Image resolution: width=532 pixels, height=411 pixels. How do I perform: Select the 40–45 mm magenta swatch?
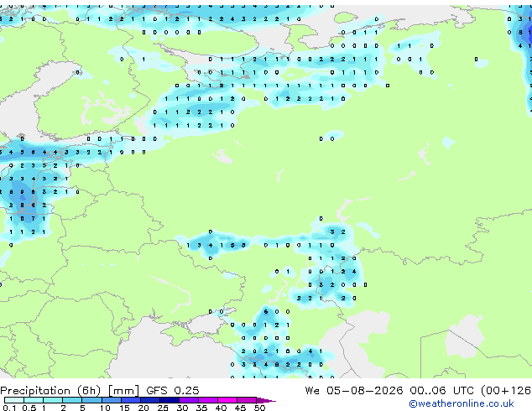227,400
